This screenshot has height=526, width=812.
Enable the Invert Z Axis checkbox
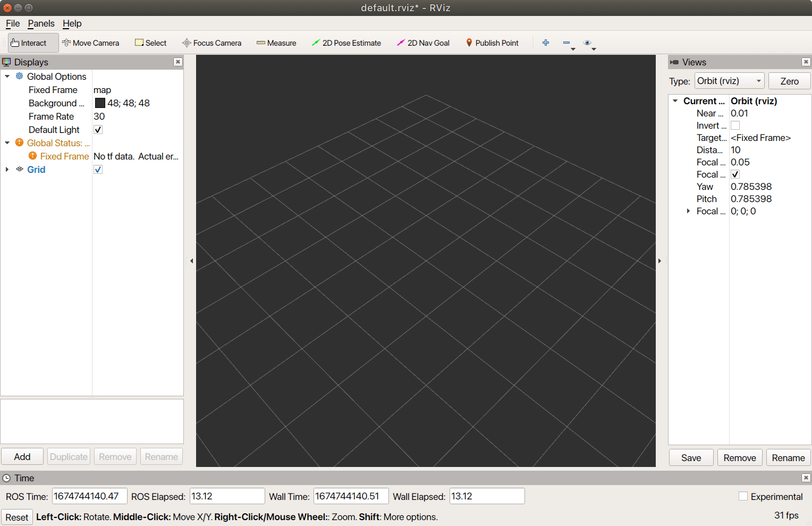click(735, 126)
